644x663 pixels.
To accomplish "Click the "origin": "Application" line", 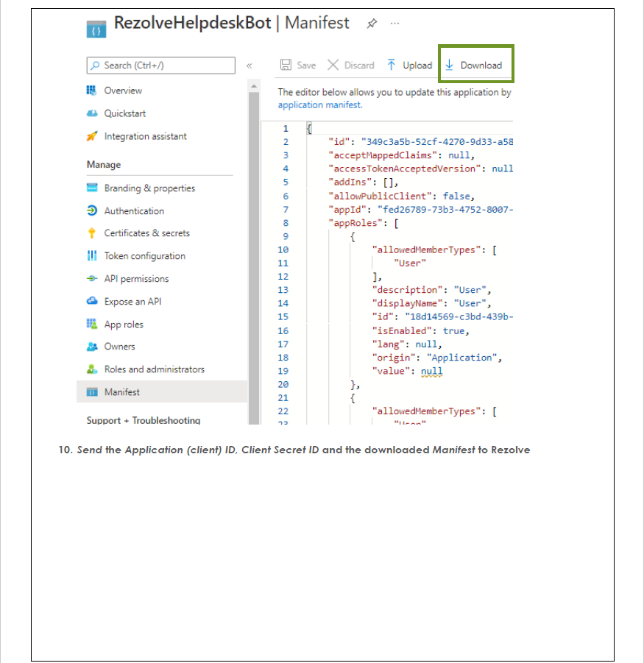I will (x=437, y=358).
